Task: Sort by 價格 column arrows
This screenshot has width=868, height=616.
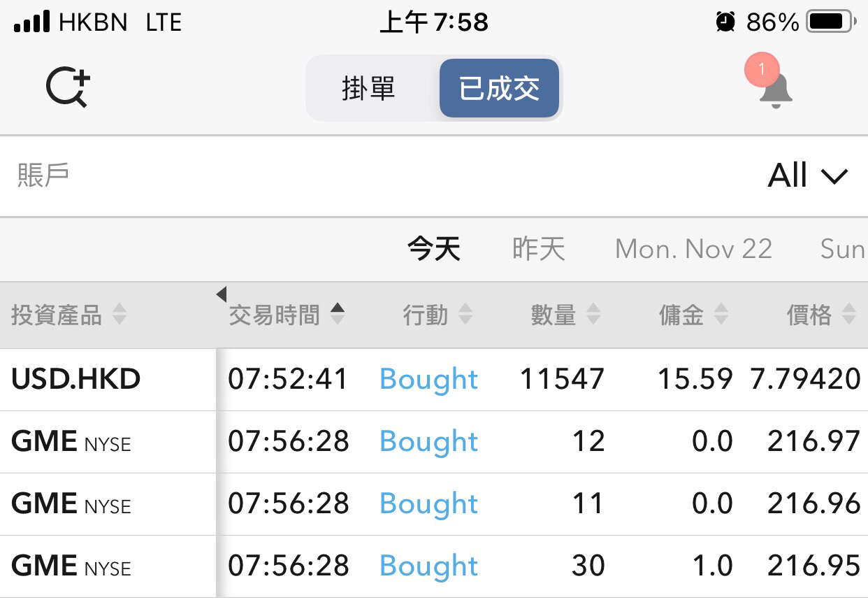Action: pyautogui.click(x=849, y=315)
